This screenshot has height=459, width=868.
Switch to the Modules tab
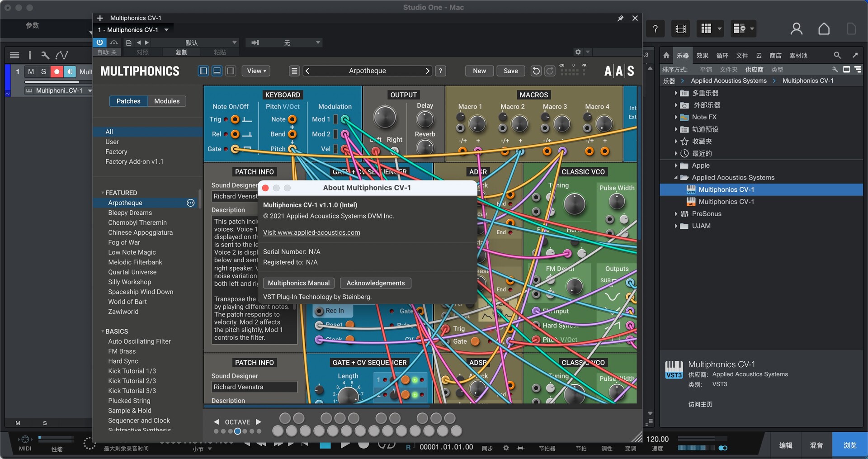click(x=167, y=101)
